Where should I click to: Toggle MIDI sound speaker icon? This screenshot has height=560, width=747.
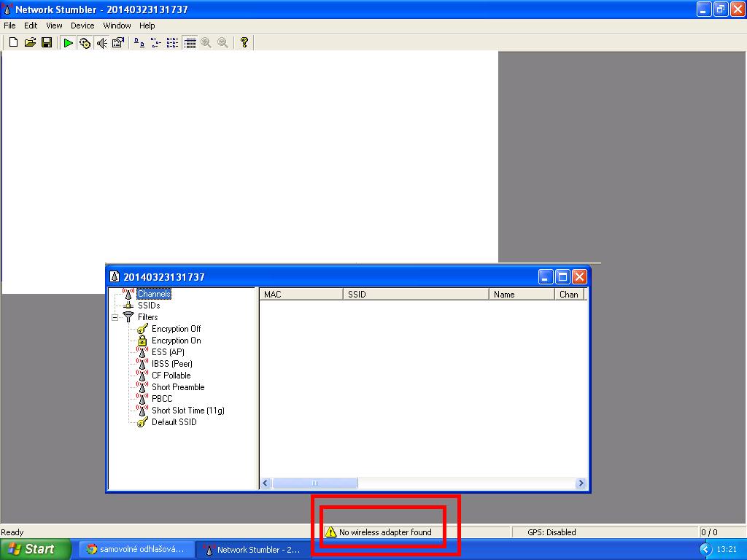[101, 43]
